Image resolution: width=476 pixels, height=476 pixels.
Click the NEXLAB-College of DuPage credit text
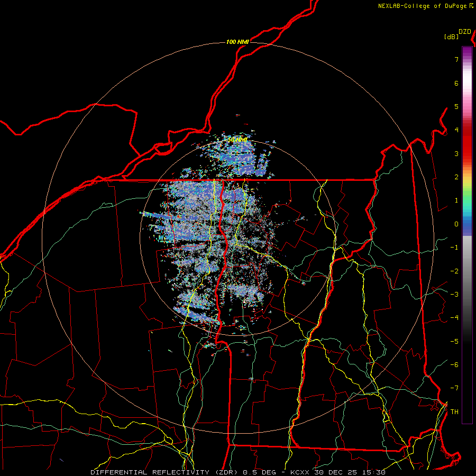pyautogui.click(x=425, y=6)
